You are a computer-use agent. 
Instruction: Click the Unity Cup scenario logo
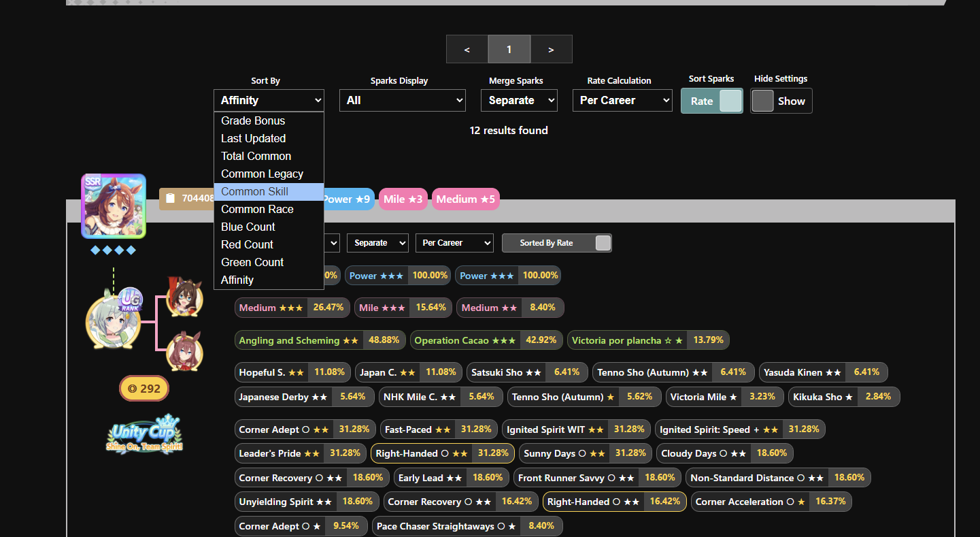click(144, 434)
